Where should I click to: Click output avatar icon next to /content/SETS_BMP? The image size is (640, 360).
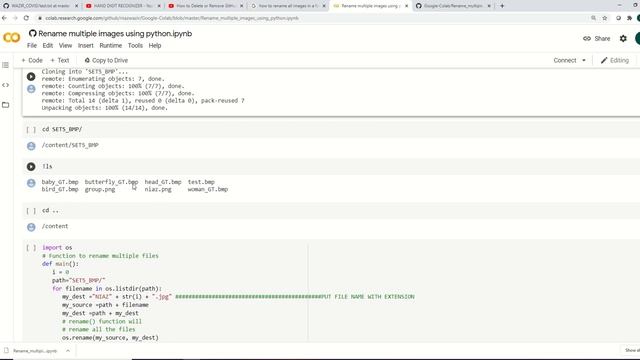point(31,146)
